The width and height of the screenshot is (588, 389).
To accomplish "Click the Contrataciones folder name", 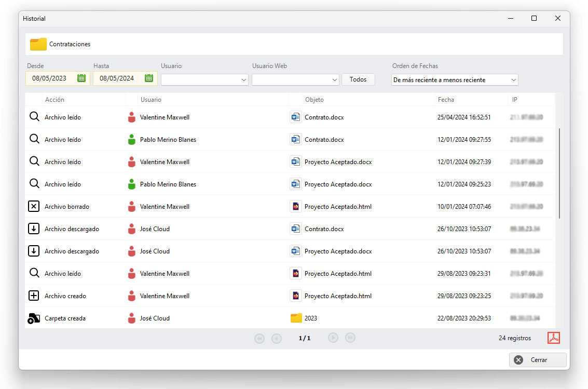I will 70,44.
